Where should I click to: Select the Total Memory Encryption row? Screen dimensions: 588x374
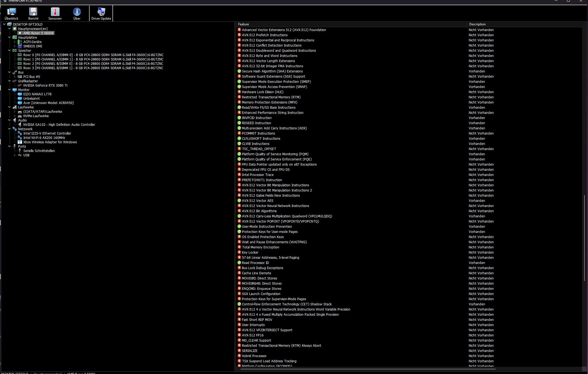(x=409, y=247)
